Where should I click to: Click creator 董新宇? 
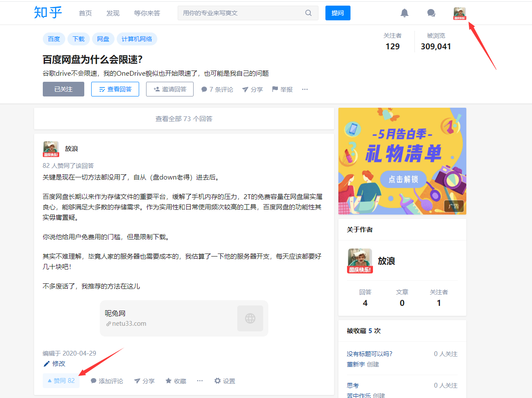click(356, 364)
